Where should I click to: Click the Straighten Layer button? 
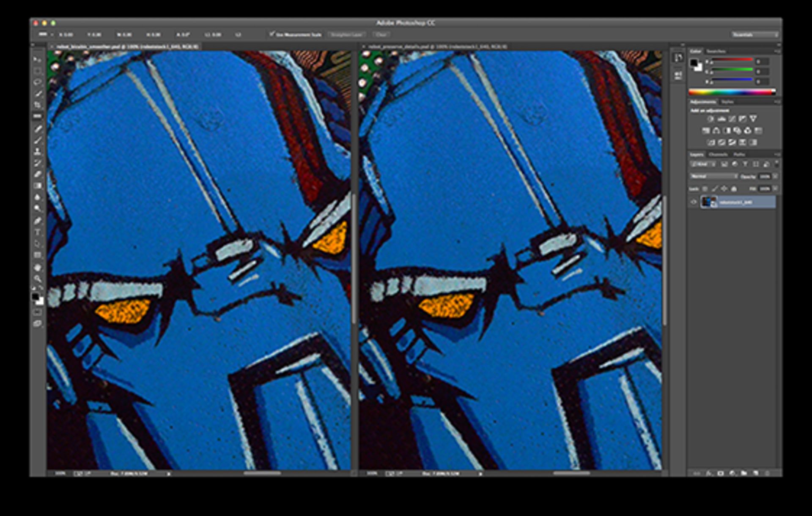pos(347,35)
